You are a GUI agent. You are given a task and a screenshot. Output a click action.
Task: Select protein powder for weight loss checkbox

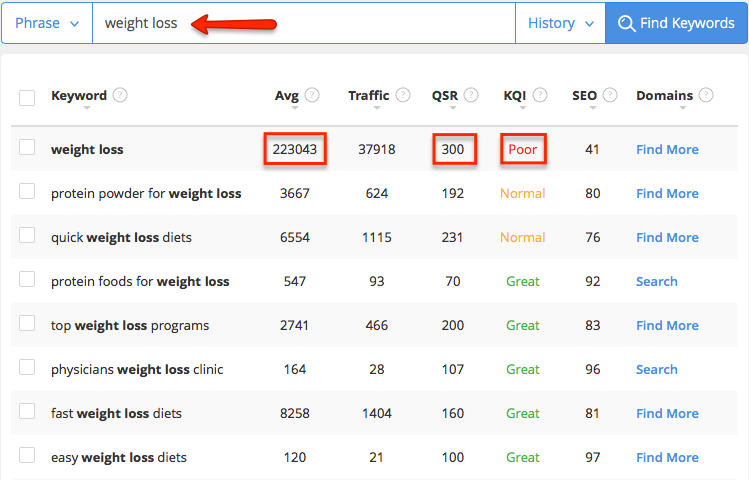pyautogui.click(x=27, y=191)
